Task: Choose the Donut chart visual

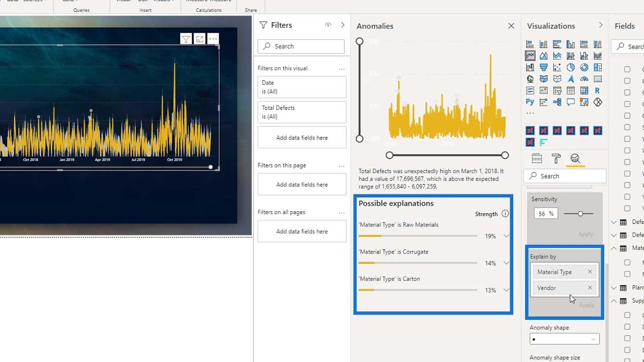Action: coord(584,68)
